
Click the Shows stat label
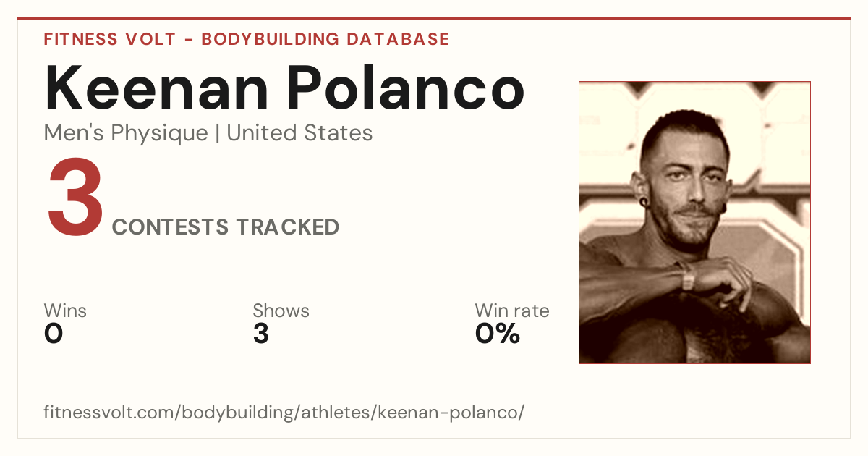pyautogui.click(x=281, y=311)
